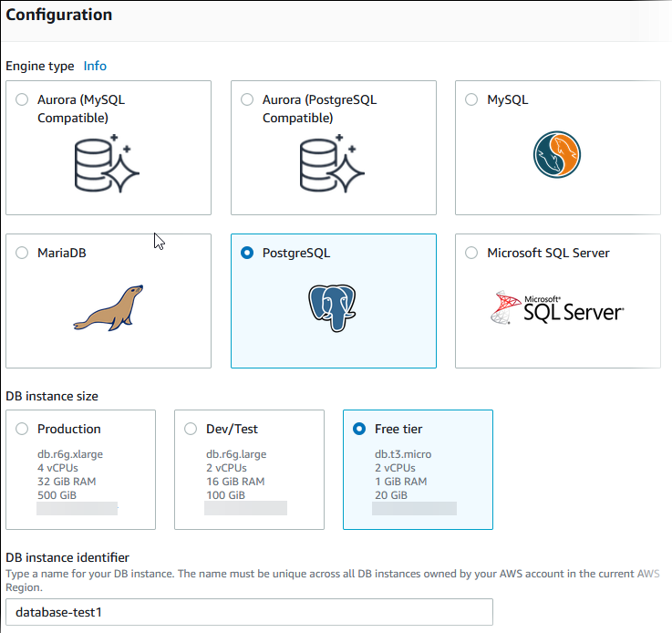Click the PostgreSQL elephant logo
Screen dimensions: 672x633
(331, 308)
